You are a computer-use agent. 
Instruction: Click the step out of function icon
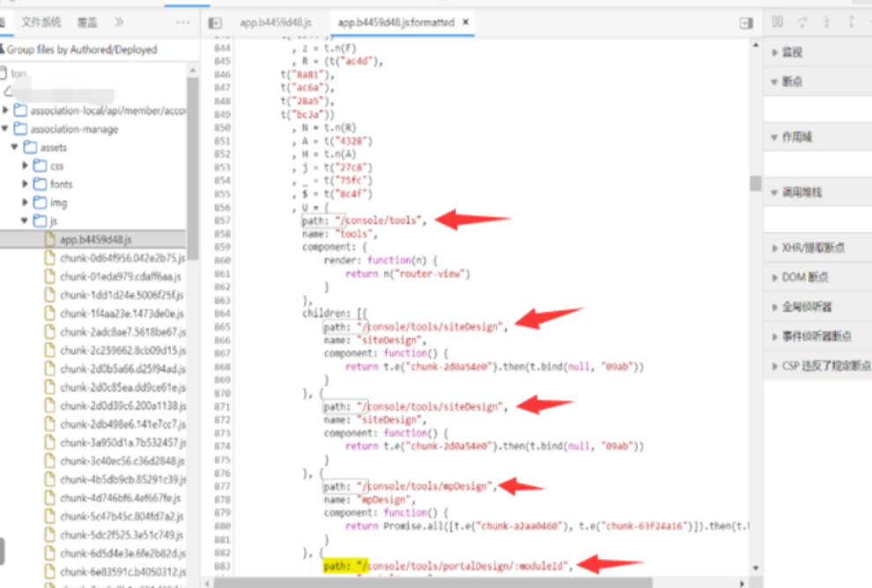click(851, 22)
